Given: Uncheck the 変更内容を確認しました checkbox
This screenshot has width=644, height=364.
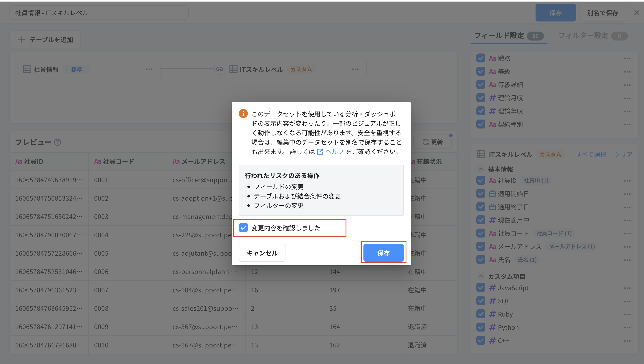Looking at the screenshot, I should point(243,227).
